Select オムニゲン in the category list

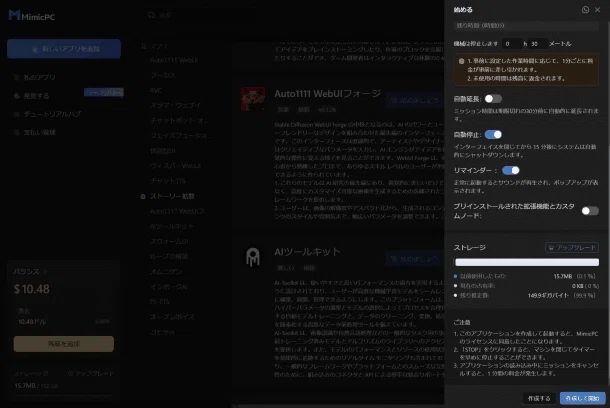pos(166,271)
